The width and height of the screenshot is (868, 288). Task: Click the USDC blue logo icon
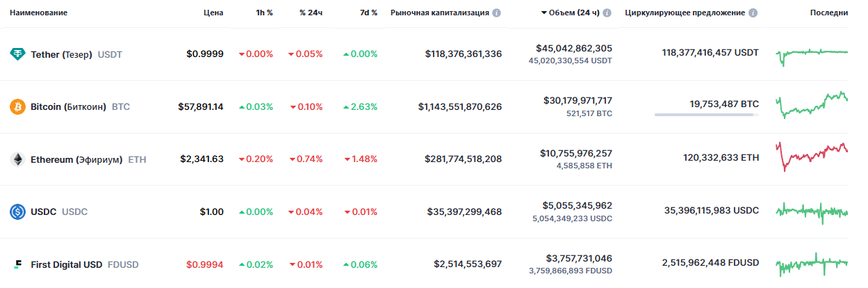(x=17, y=211)
